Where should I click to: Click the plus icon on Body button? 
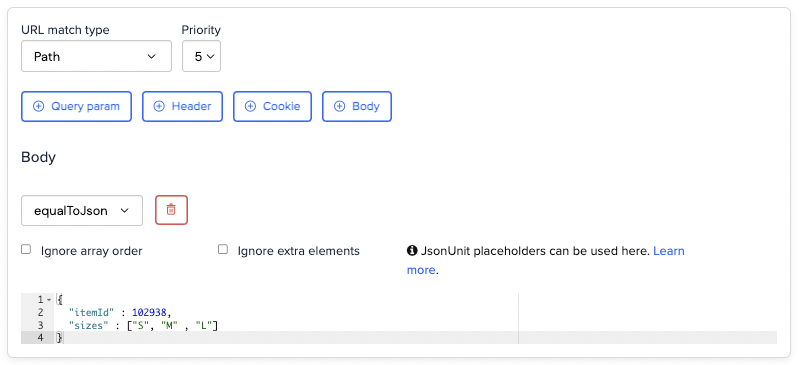(x=339, y=107)
